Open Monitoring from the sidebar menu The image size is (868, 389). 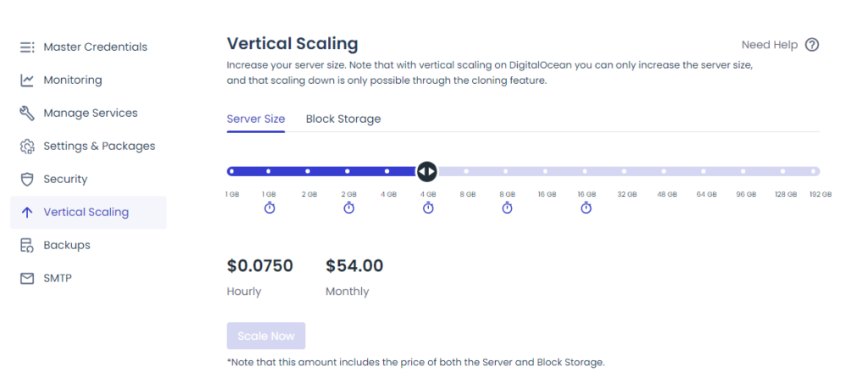click(73, 81)
